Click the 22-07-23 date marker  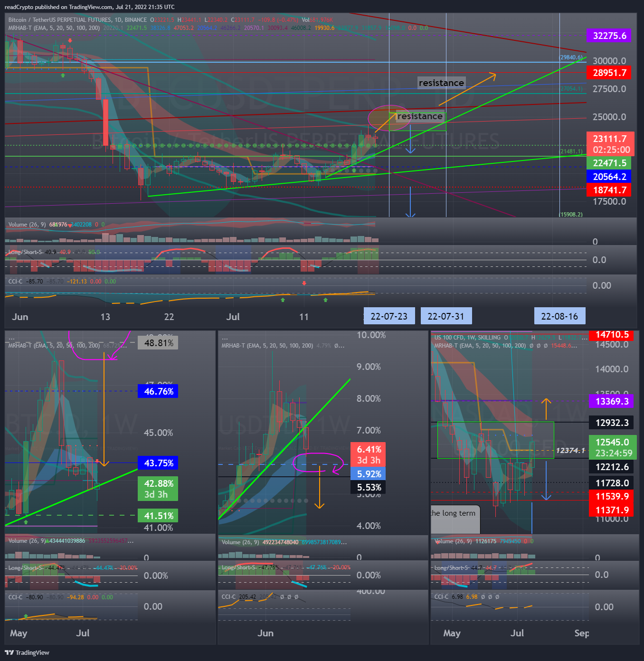389,316
